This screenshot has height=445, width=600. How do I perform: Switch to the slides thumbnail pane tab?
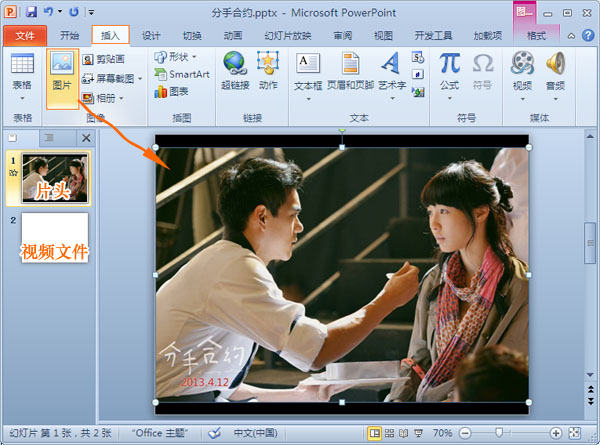tap(13, 138)
